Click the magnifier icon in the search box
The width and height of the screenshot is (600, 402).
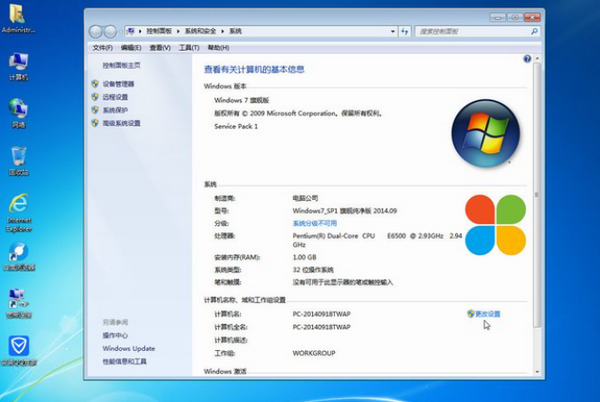pyautogui.click(x=534, y=31)
